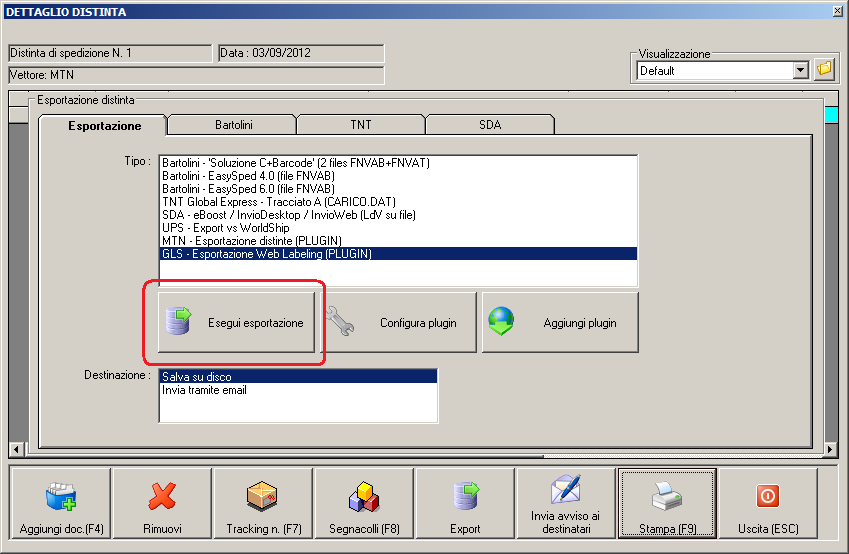Click the horizontal scrollbar left arrow

pyautogui.click(x=16, y=449)
